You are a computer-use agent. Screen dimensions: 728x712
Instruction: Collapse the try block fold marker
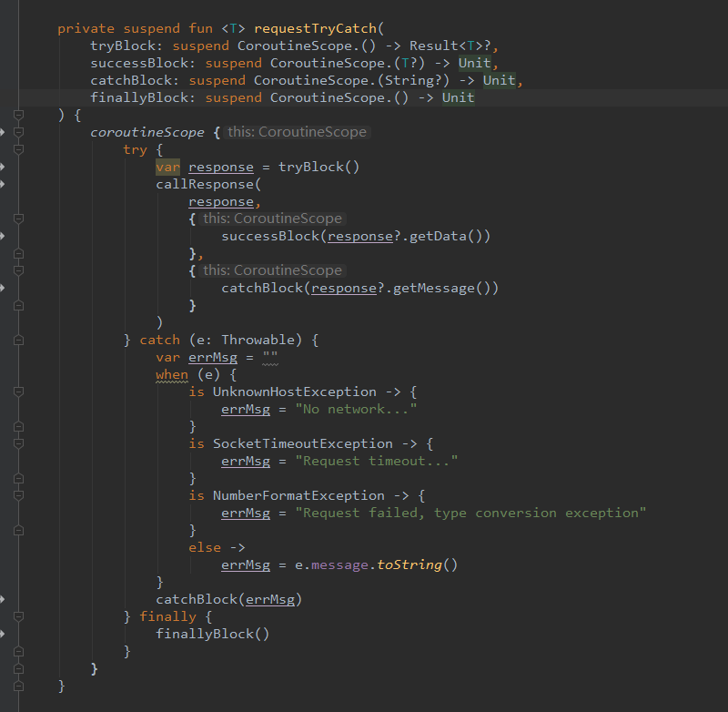[x=18, y=149]
